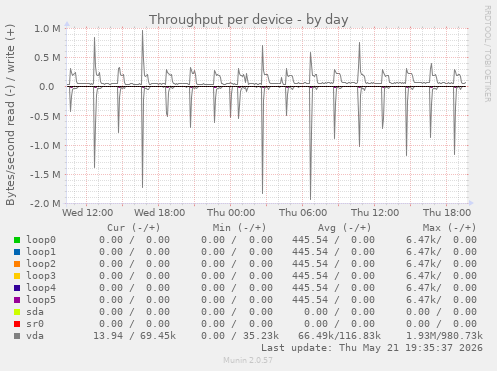This screenshot has width=497, height=371.
Task: Click the 'Thu 00:00' x-axis label
Action: coord(231,213)
